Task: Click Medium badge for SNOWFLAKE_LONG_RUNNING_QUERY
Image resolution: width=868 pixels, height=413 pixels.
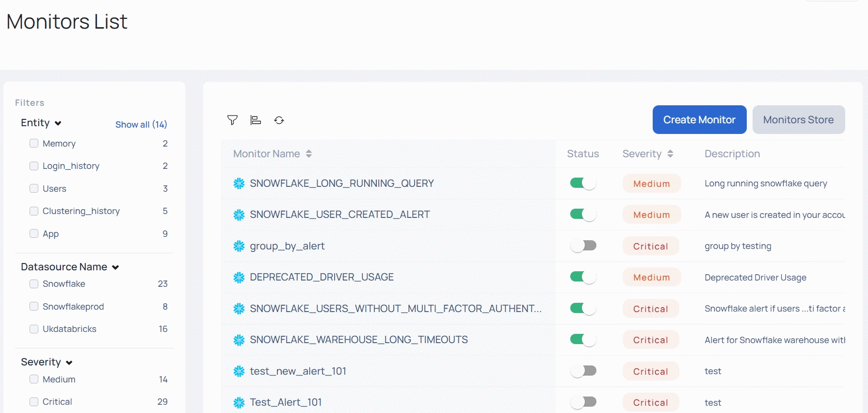Action: coord(652,183)
